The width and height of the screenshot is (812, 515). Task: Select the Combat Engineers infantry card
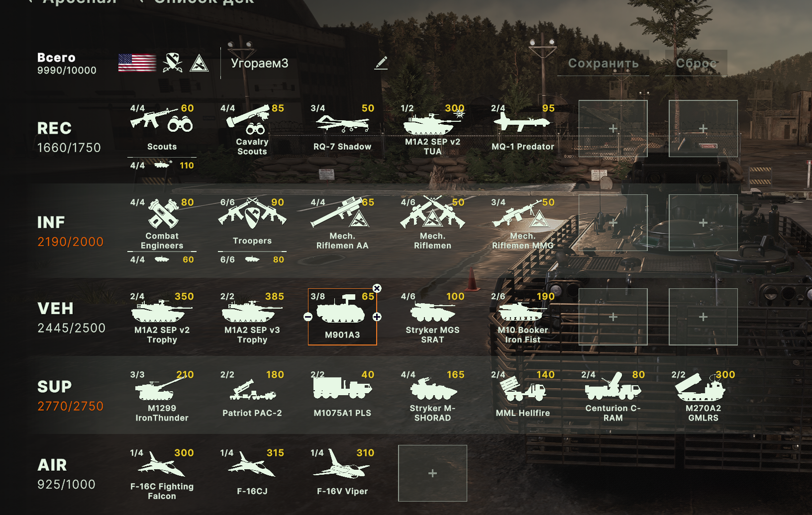point(162,223)
